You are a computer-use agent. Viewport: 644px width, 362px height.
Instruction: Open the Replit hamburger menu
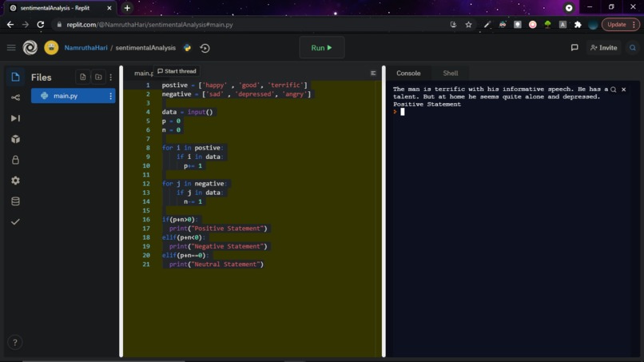point(11,48)
